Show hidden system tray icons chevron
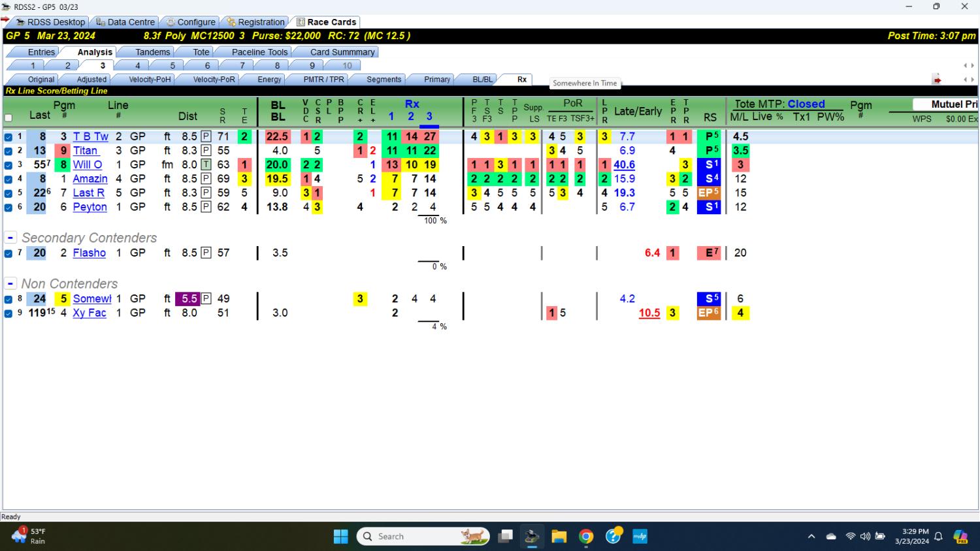Image resolution: width=980 pixels, height=551 pixels. click(x=811, y=537)
